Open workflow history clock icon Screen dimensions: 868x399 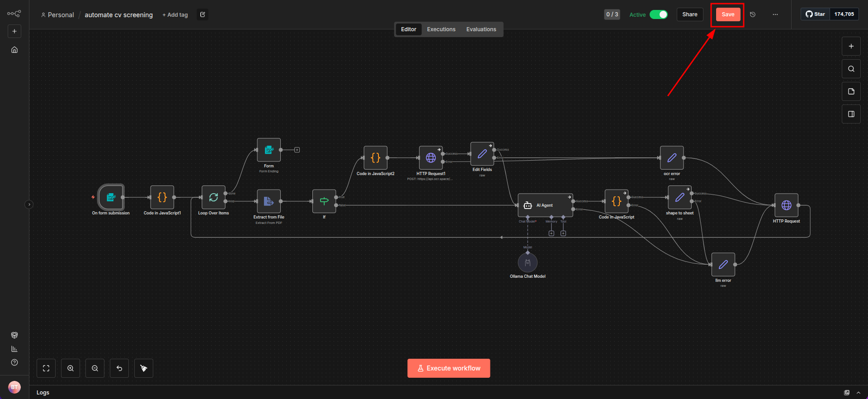click(x=753, y=14)
